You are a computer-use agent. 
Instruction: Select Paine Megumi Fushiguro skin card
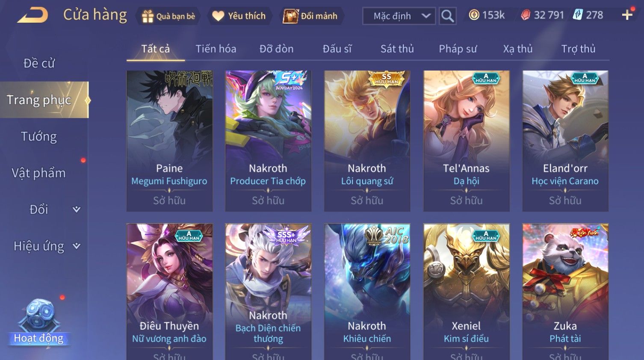[x=169, y=141]
